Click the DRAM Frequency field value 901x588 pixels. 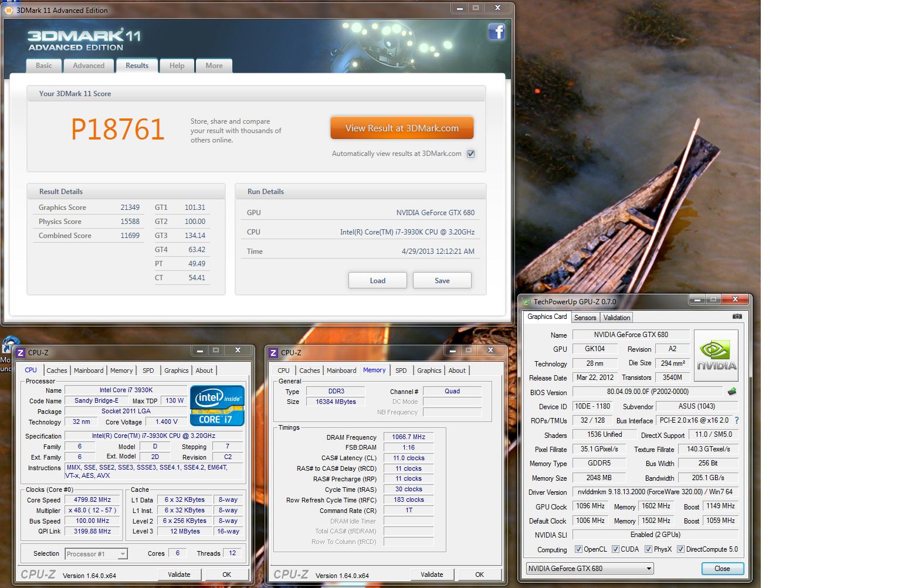[409, 437]
